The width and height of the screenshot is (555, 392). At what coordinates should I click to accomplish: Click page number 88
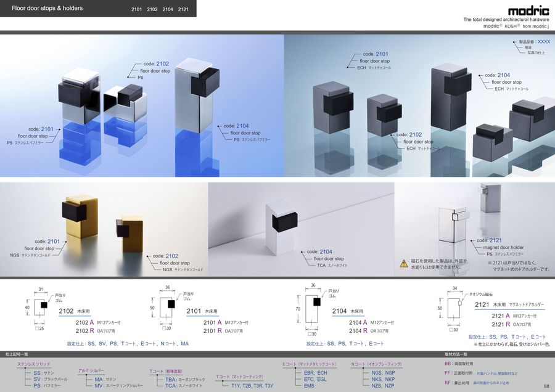[x=546, y=386]
